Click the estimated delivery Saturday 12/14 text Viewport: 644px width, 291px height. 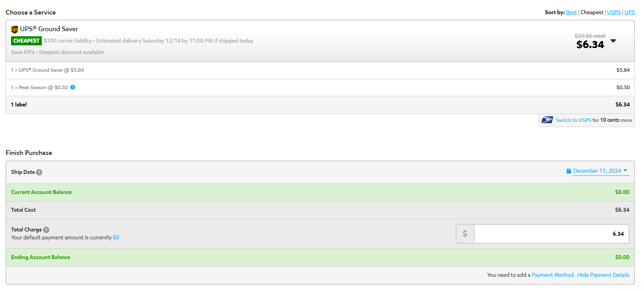point(175,41)
